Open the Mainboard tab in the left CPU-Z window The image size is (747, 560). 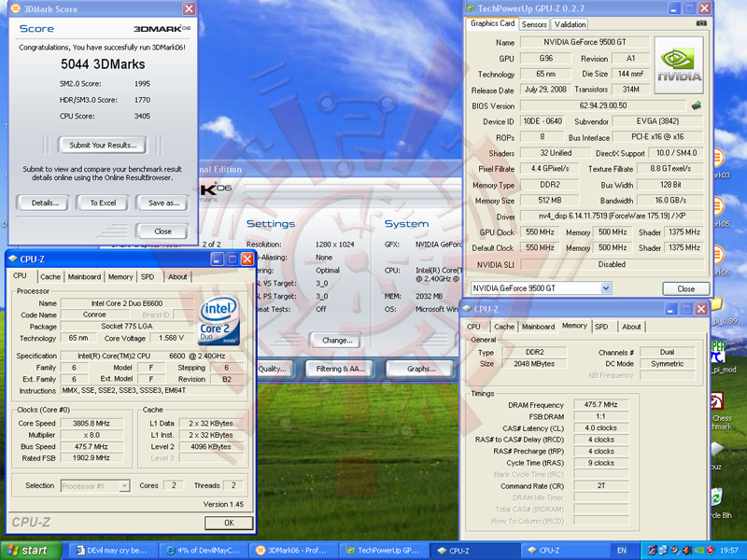tap(84, 276)
